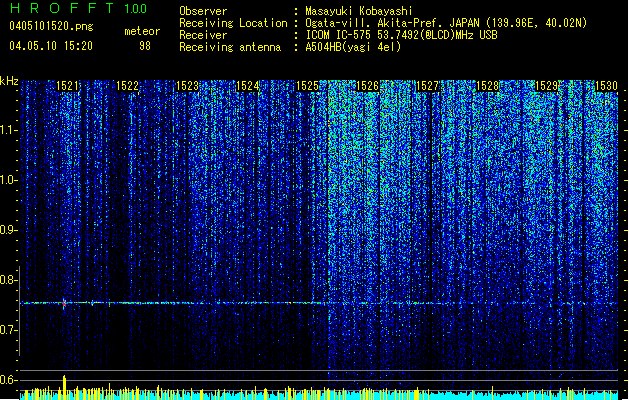Click the 1529 time marker
Screen dimensions: 629x400
tap(547, 86)
